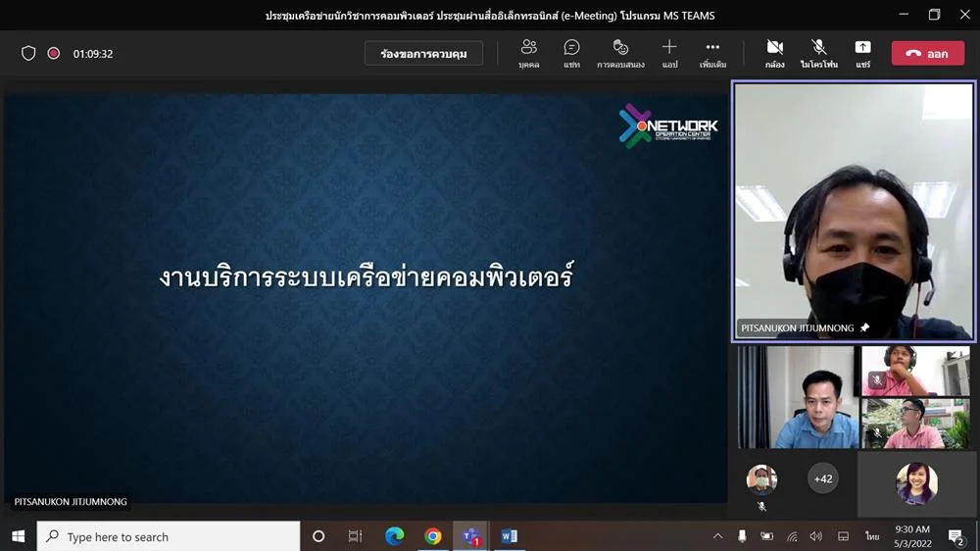Close the Teams meeting window

click(x=965, y=15)
